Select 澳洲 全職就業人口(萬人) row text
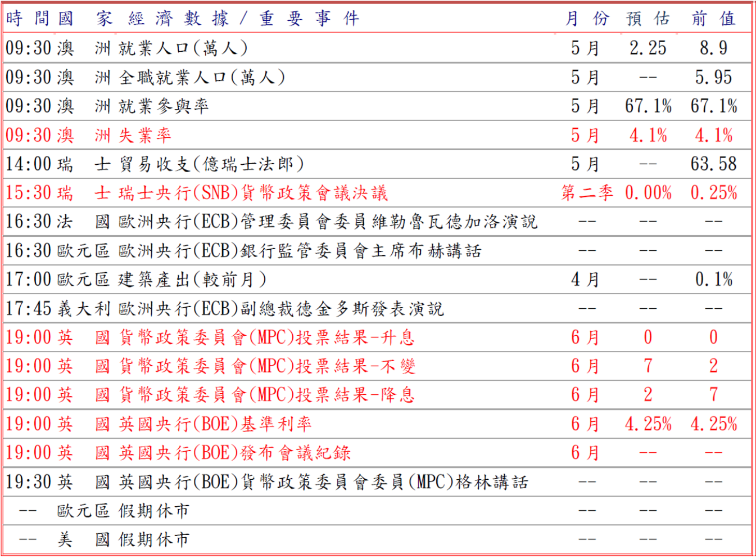Screen dimensions: 756x558 [202, 77]
